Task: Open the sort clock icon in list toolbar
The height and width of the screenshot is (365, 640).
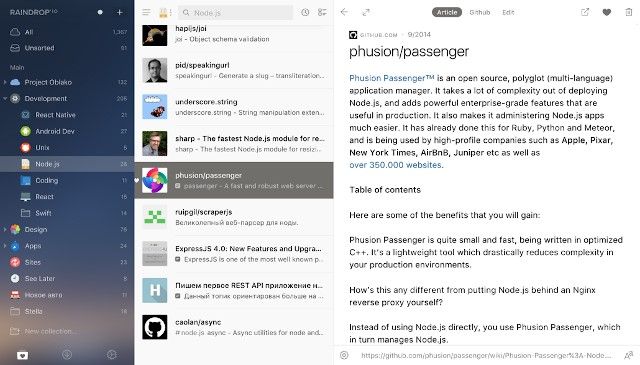Action: coord(305,13)
